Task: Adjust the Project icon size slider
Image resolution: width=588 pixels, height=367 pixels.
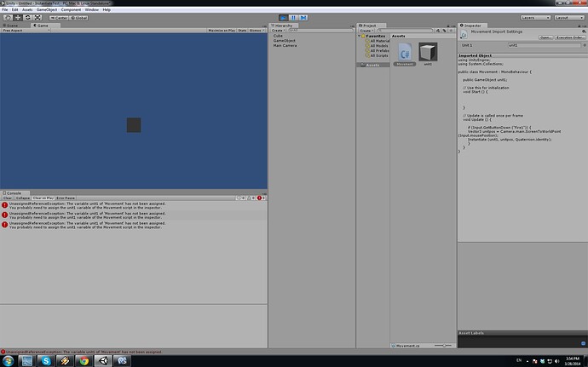Action: coord(443,345)
